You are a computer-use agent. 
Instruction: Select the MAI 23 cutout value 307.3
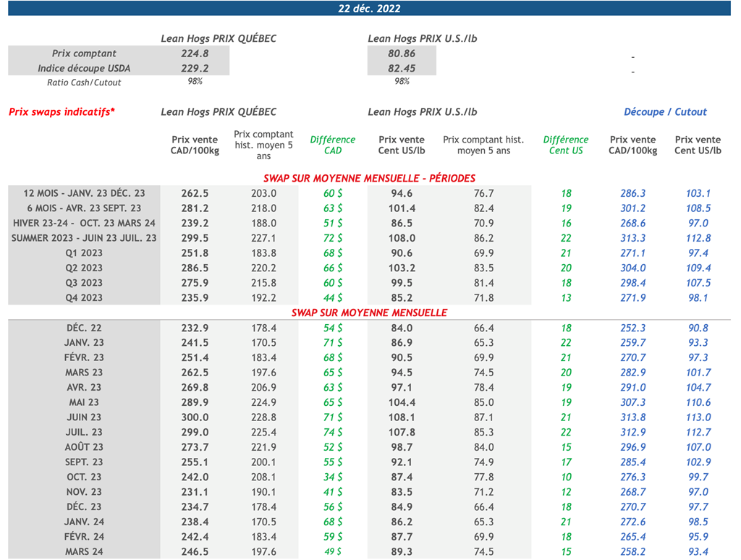click(x=632, y=402)
